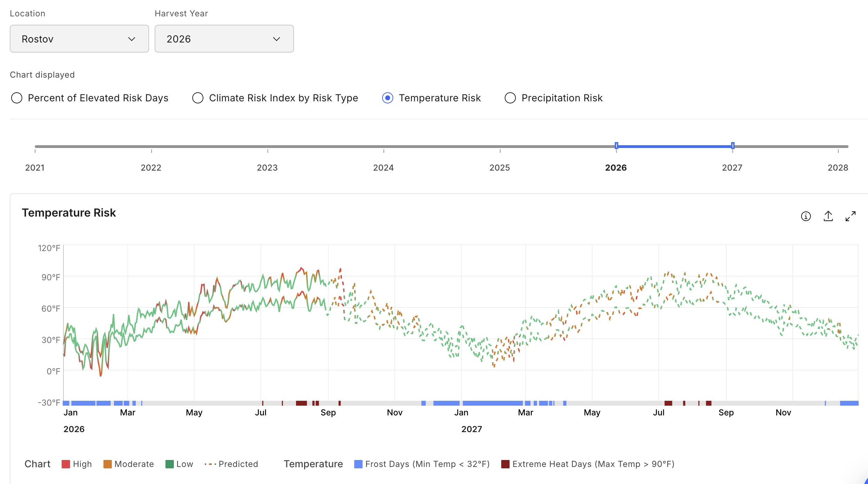Click the left slider handle at 2026
The height and width of the screenshot is (484, 868).
[x=617, y=146]
